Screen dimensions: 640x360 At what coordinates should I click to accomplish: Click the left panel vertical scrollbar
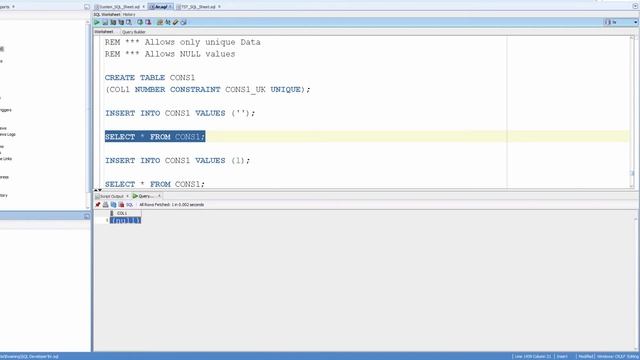click(87, 115)
